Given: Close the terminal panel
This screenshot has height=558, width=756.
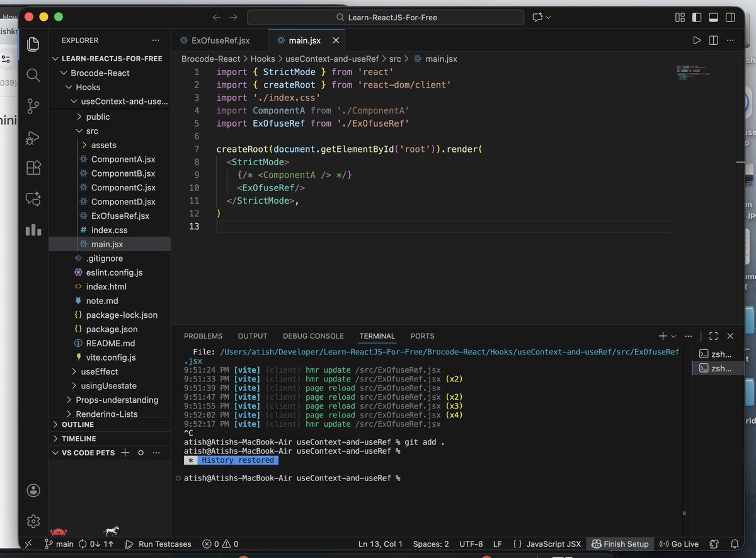Looking at the screenshot, I should point(730,336).
